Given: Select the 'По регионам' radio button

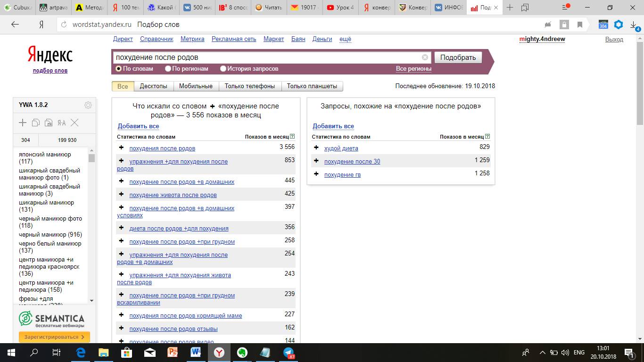Looking at the screenshot, I should (x=168, y=69).
